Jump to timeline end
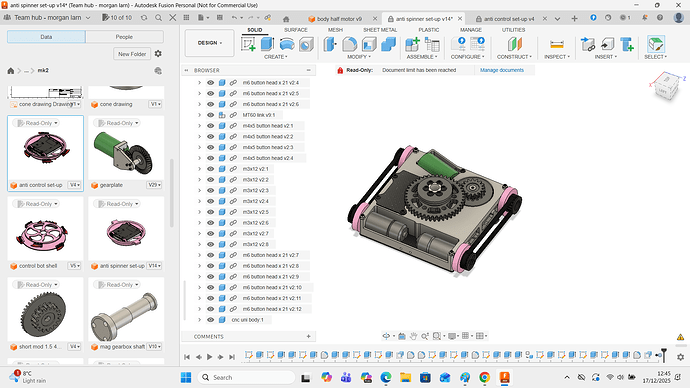This screenshot has width=690, height=388. tap(232, 357)
